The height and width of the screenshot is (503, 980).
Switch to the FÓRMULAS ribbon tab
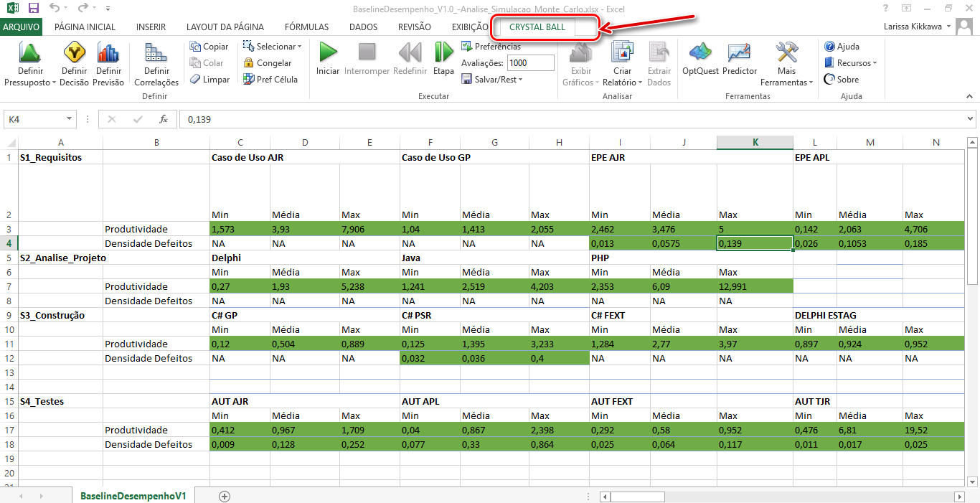(306, 27)
